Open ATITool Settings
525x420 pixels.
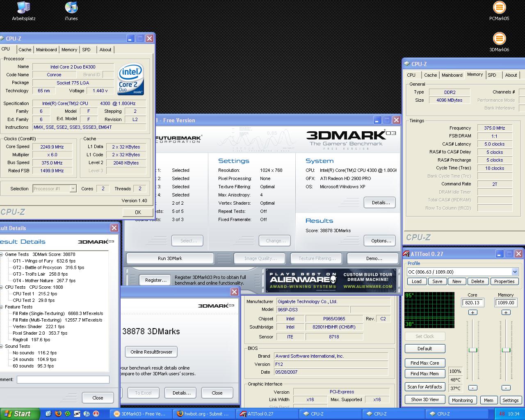click(510, 400)
